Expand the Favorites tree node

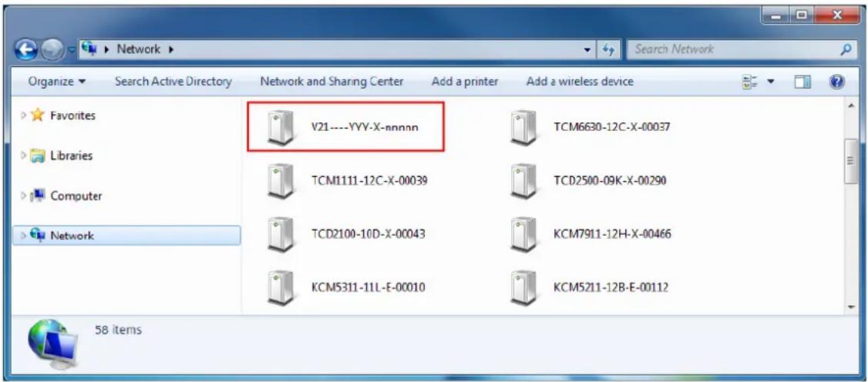pos(24,116)
